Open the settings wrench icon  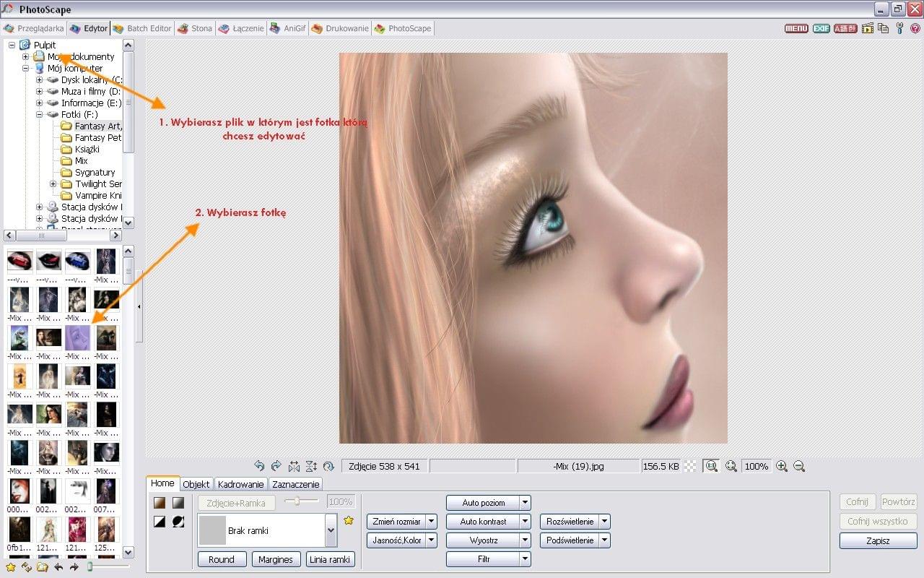[x=899, y=28]
